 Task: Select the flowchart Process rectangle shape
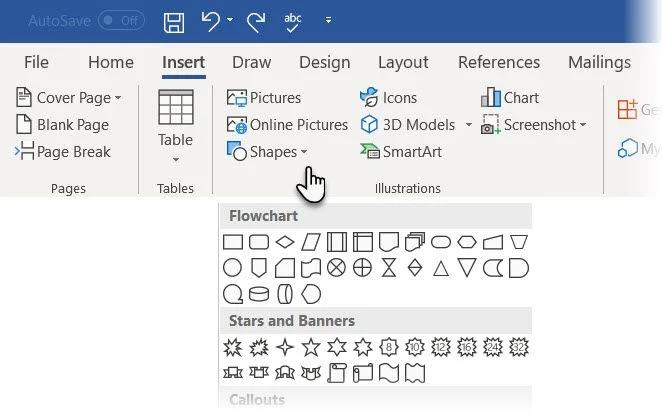tap(233, 242)
